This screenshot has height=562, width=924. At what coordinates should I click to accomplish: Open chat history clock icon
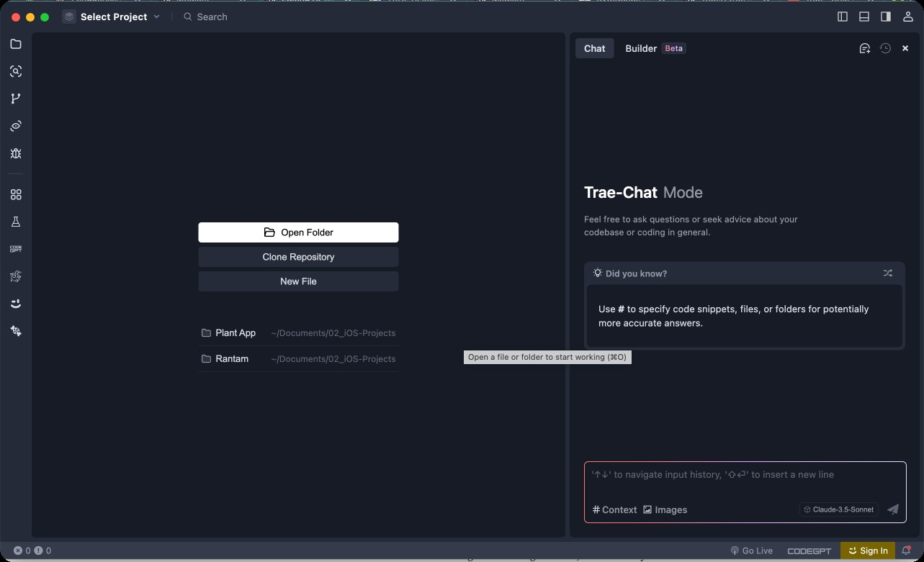click(x=885, y=48)
